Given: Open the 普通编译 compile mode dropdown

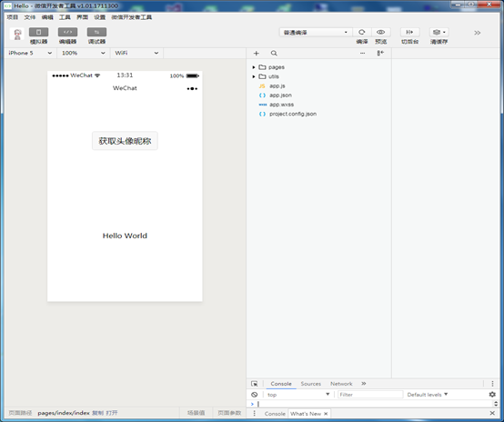Looking at the screenshot, I should [316, 32].
